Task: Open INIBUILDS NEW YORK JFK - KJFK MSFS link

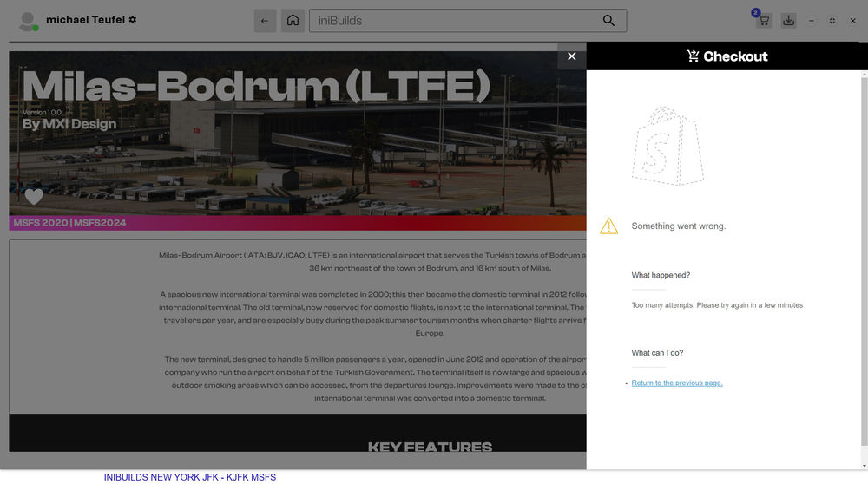Action: (x=190, y=477)
